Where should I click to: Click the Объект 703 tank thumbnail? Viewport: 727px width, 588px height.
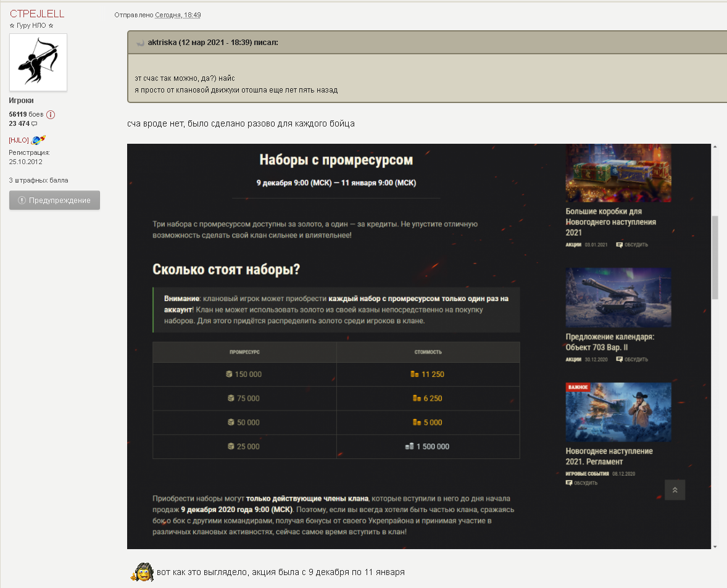pos(618,297)
